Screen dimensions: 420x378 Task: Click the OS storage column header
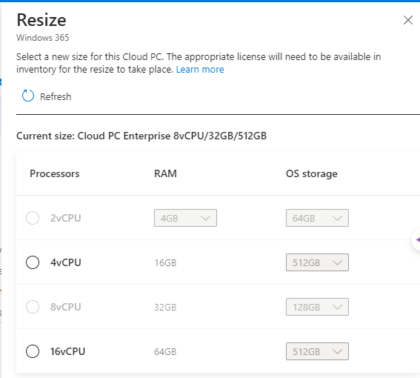point(312,174)
